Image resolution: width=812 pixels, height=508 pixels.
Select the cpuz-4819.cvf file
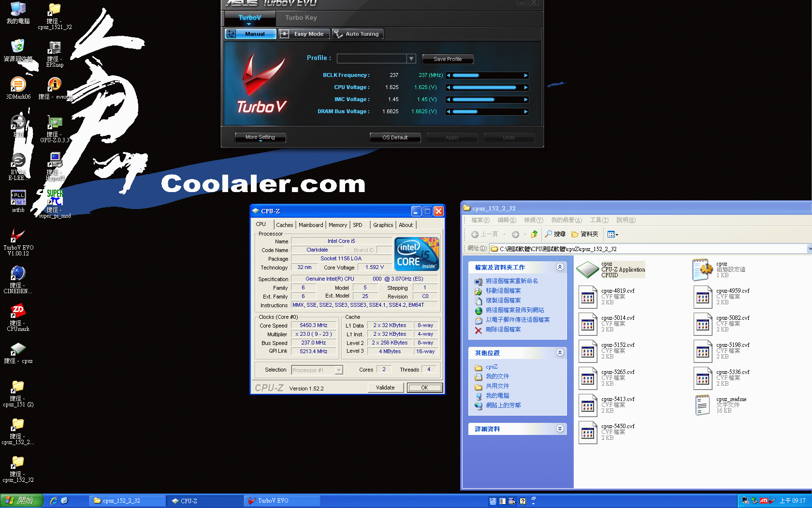click(x=607, y=297)
